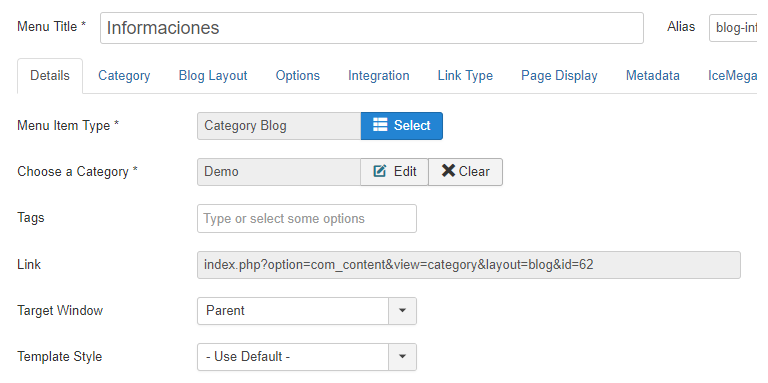Click the Demo category field
768x383 pixels.
(x=279, y=172)
